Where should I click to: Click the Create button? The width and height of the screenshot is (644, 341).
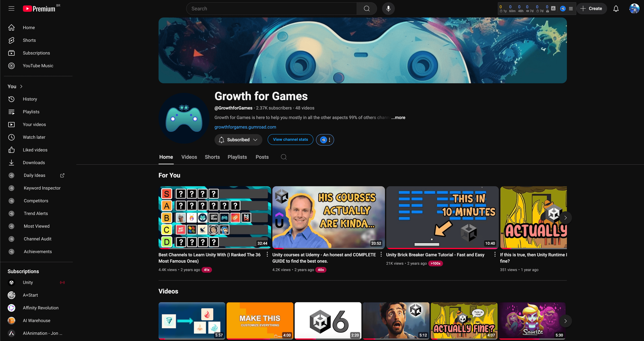tap(592, 9)
